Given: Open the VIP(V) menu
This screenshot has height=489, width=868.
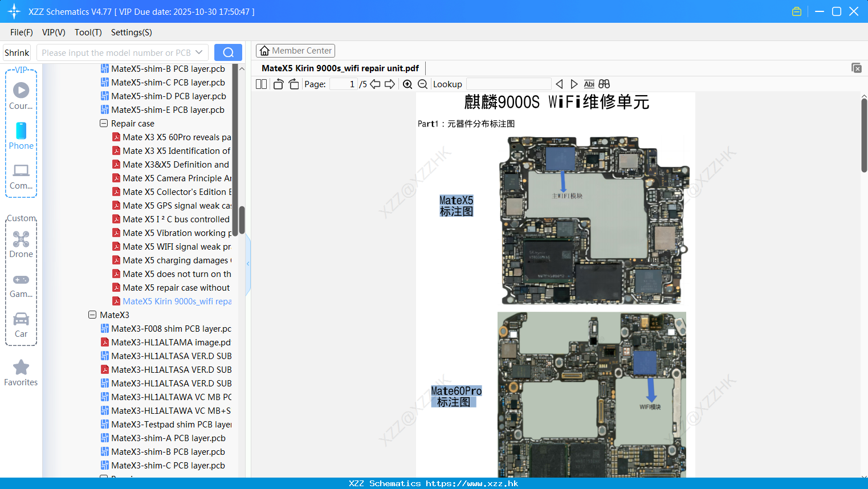Looking at the screenshot, I should pos(54,32).
